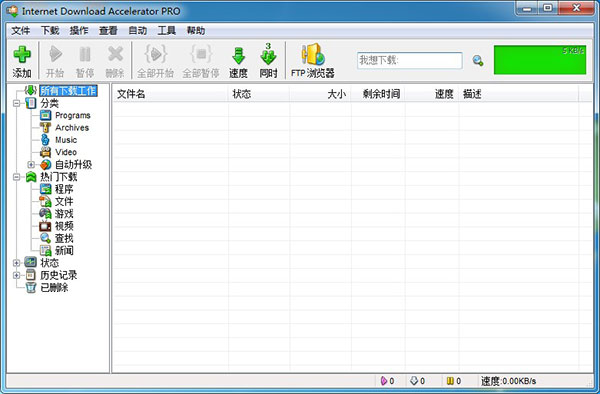
Task: Select the Video category icon
Action: coord(46,152)
